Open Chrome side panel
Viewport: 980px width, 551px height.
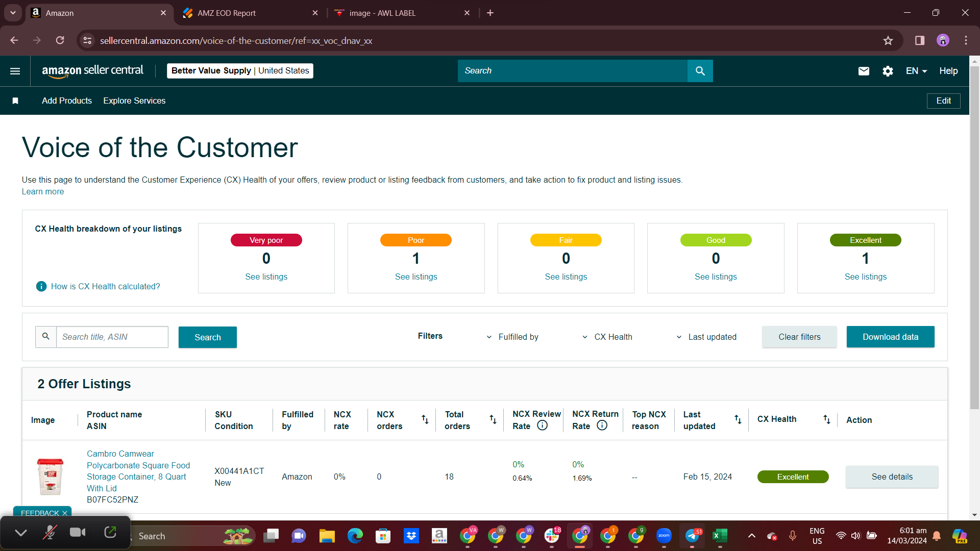920,41
